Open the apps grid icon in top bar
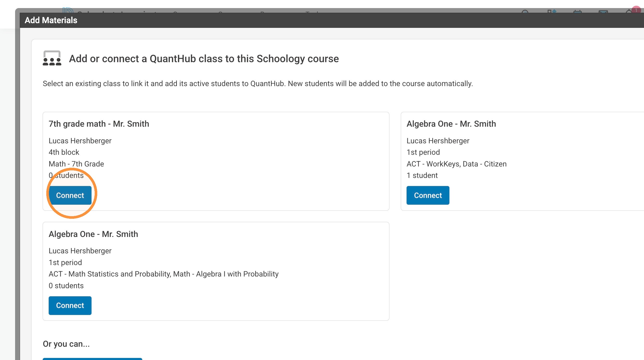The image size is (644, 360). pos(551,11)
